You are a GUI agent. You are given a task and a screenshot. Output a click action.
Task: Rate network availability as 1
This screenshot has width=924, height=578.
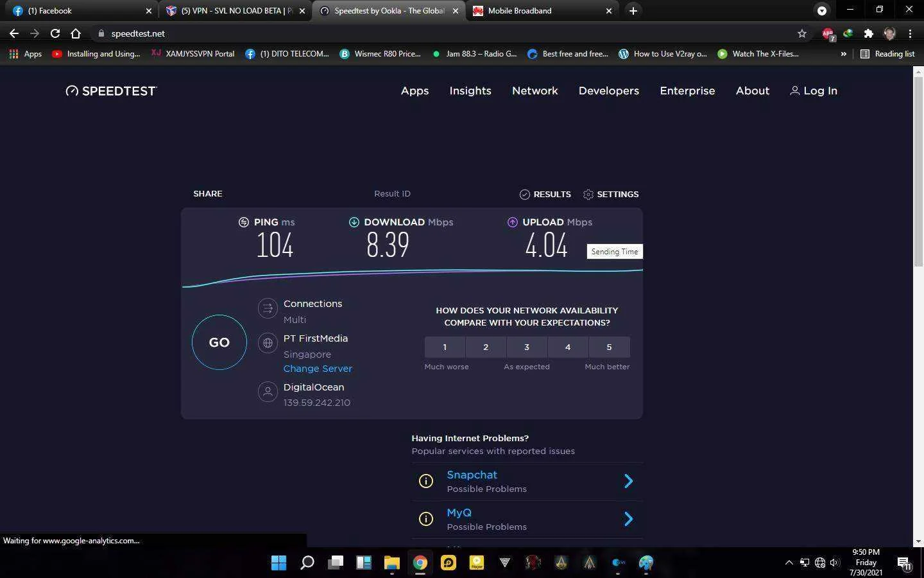445,347
